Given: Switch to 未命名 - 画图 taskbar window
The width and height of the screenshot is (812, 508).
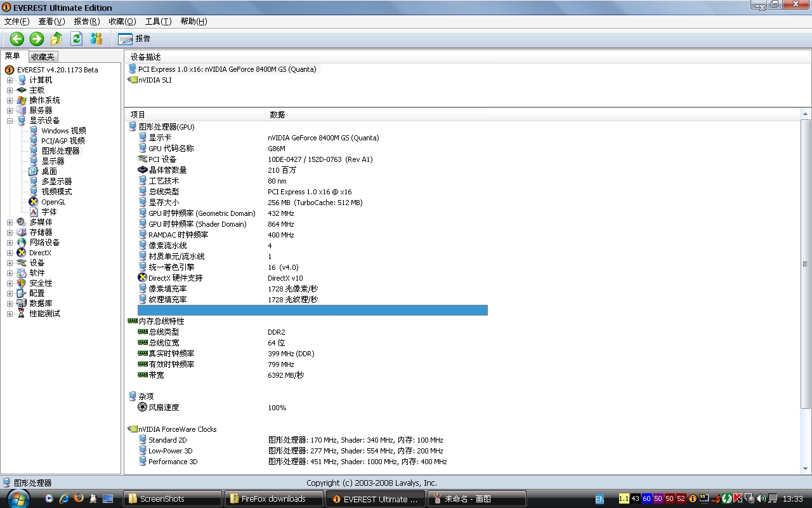Looking at the screenshot, I should [x=476, y=498].
